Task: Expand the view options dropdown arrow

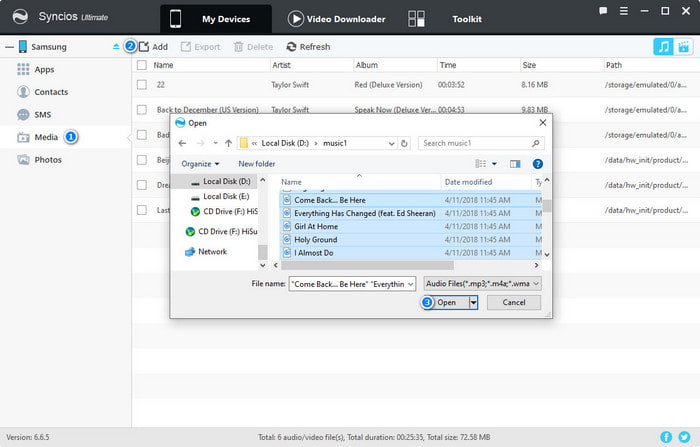Action: click(x=494, y=164)
